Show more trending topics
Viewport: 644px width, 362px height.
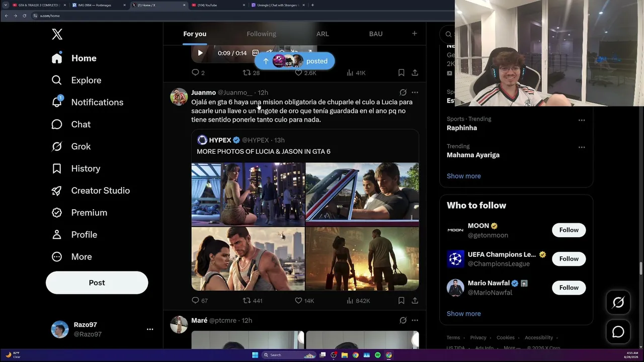464,176
